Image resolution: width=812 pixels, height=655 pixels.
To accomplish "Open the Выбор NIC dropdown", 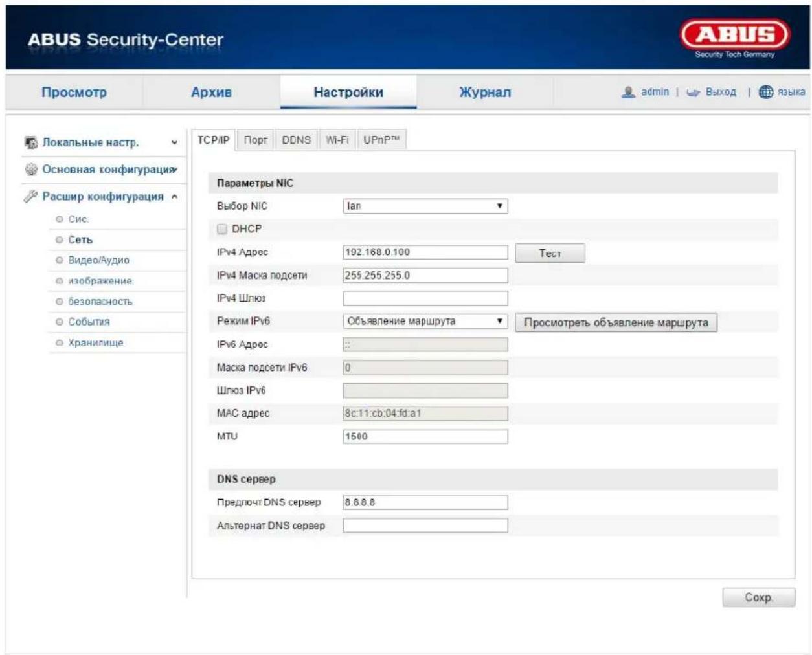I will click(425, 206).
